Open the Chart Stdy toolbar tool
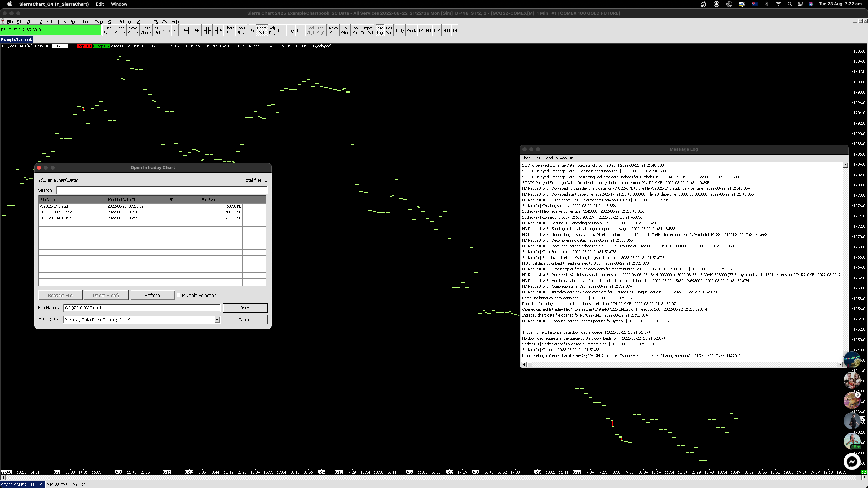868x488 pixels. click(241, 30)
